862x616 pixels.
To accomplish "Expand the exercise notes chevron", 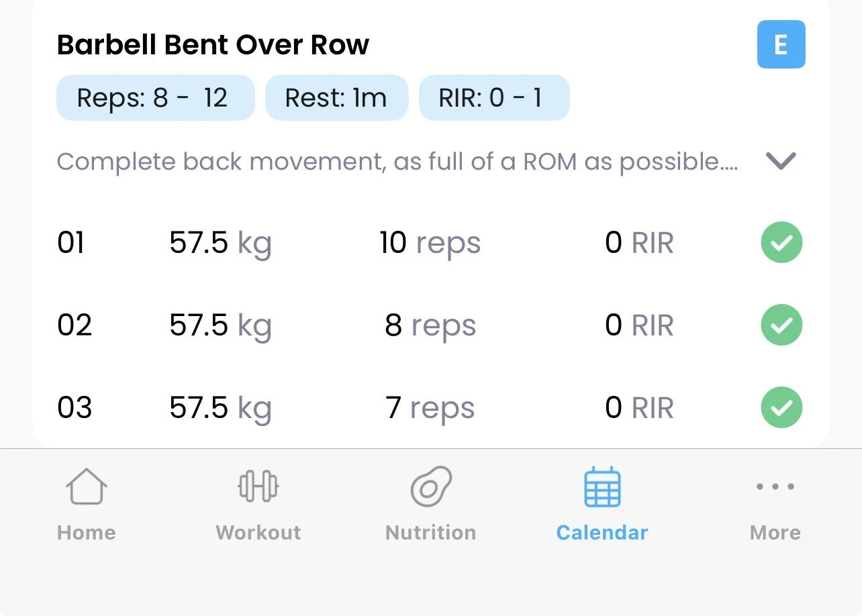I will (x=781, y=161).
